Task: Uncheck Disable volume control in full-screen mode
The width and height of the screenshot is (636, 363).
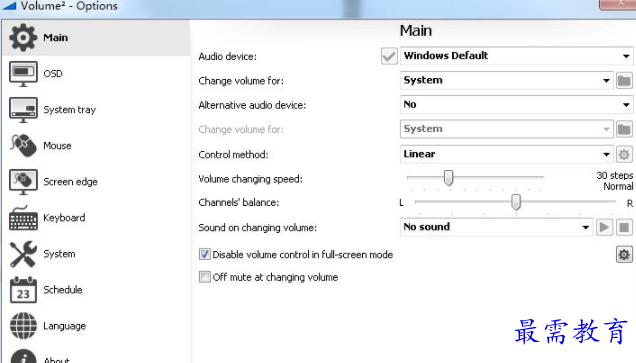Action: tap(205, 254)
